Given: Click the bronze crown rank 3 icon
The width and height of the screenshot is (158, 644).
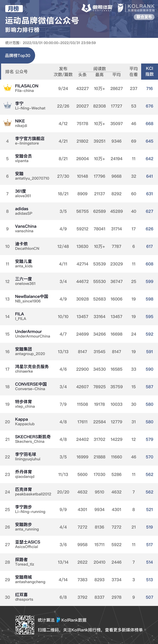Looking at the screenshot, I should [7, 123].
